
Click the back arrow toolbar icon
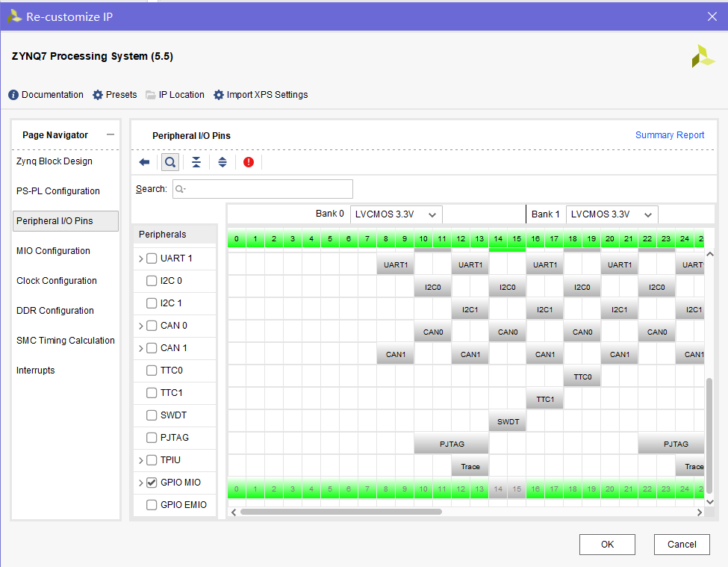(144, 162)
